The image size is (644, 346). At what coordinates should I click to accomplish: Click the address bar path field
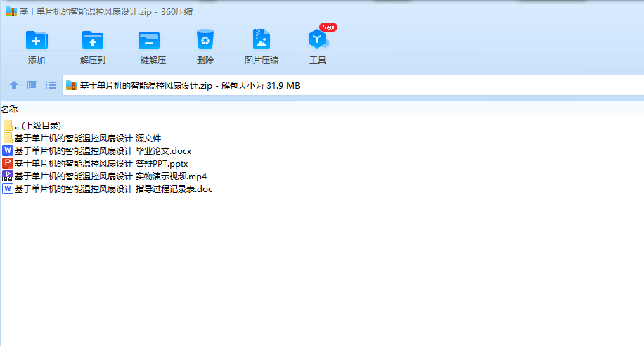point(353,86)
